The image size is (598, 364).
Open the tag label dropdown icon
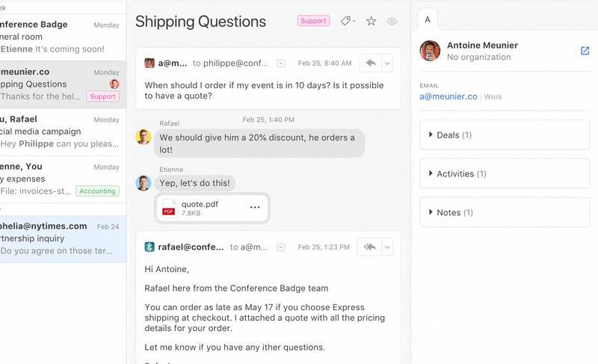348,21
